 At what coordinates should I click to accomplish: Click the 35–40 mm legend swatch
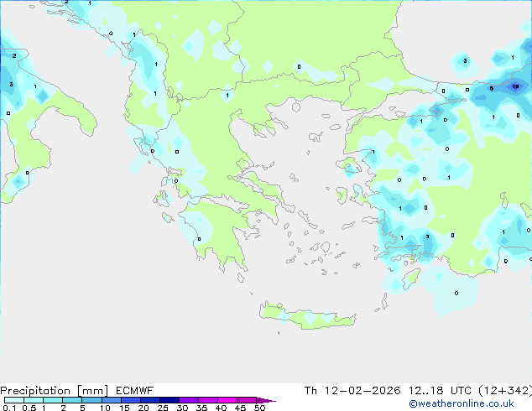pyautogui.click(x=208, y=400)
